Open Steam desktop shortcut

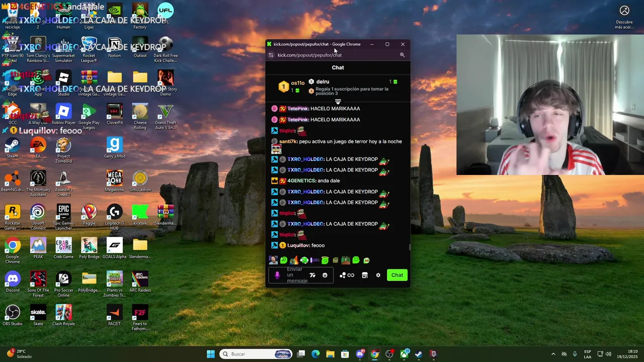pos(13,148)
